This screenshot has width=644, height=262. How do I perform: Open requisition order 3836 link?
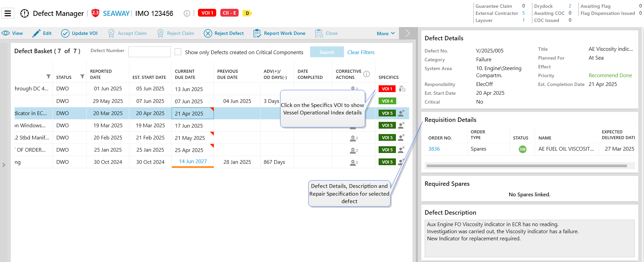[x=434, y=149]
